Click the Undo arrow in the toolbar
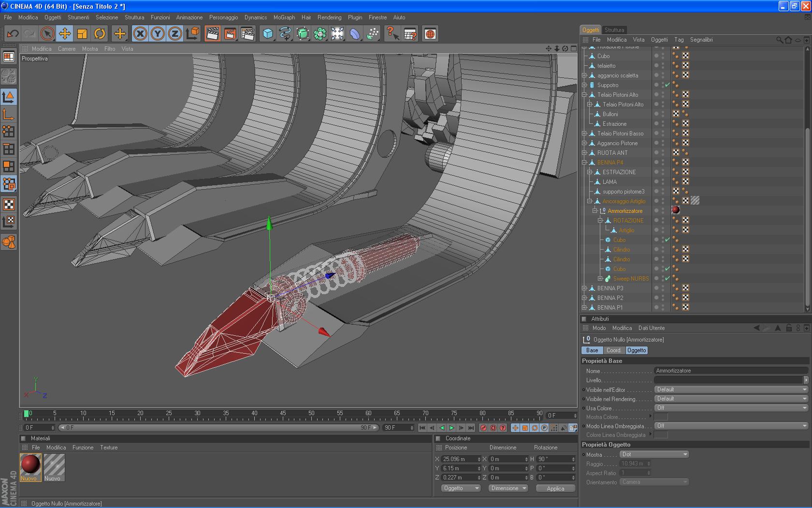The width and height of the screenshot is (812, 508). 13,34
